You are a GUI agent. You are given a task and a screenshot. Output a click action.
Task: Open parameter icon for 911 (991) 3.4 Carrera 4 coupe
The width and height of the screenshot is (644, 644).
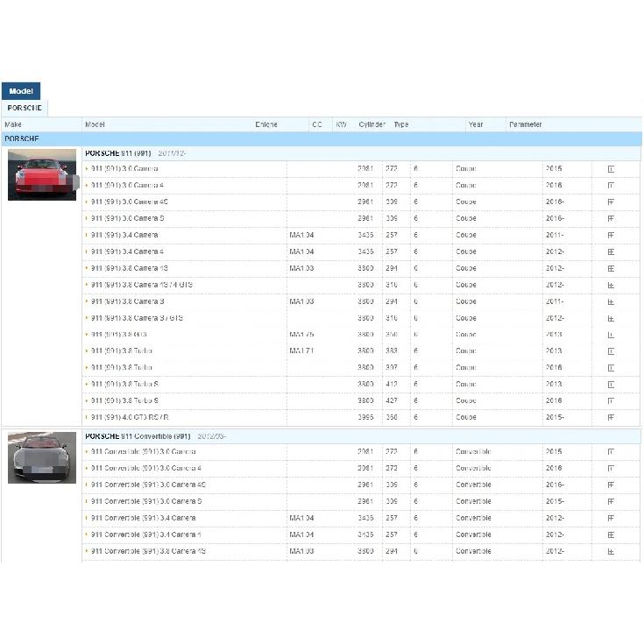tap(611, 251)
